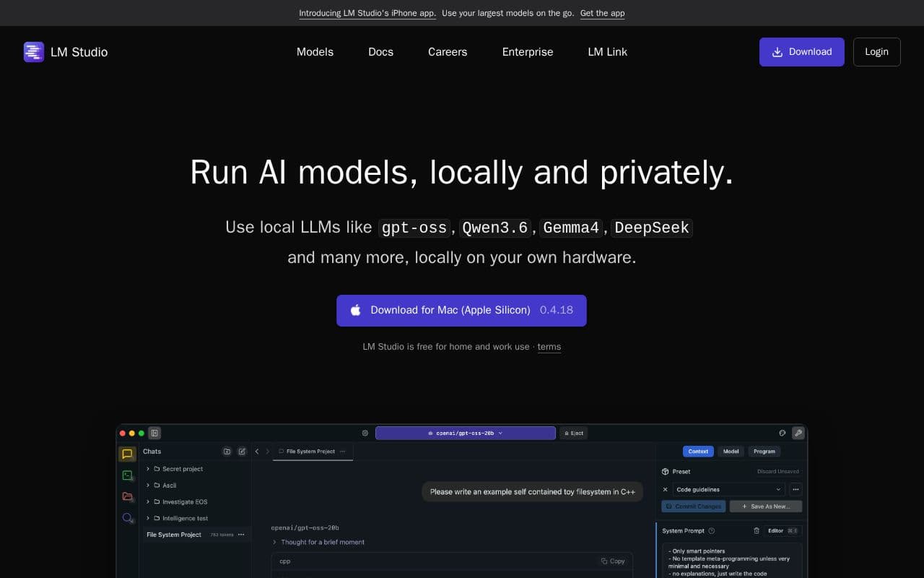Open the terms link
The image size is (924, 578).
(549, 347)
